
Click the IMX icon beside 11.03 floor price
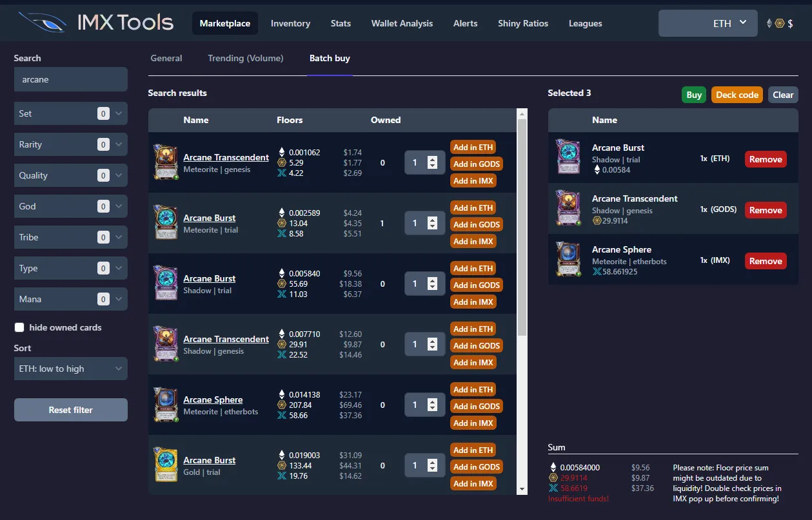pyautogui.click(x=281, y=294)
